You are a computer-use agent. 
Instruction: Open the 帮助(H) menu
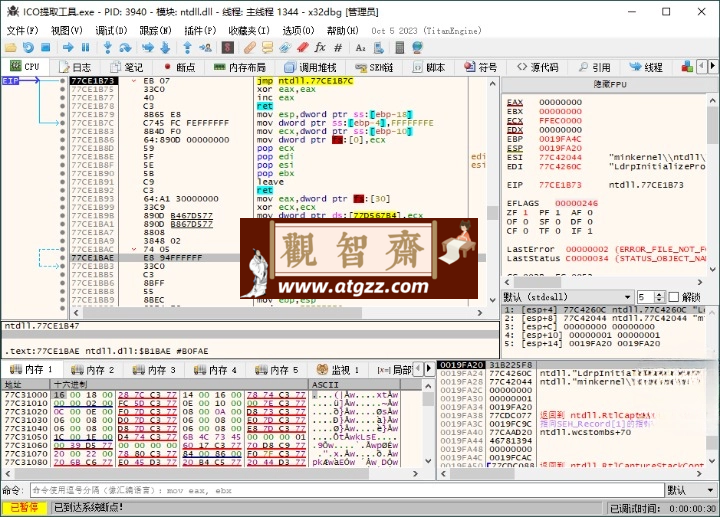point(343,30)
